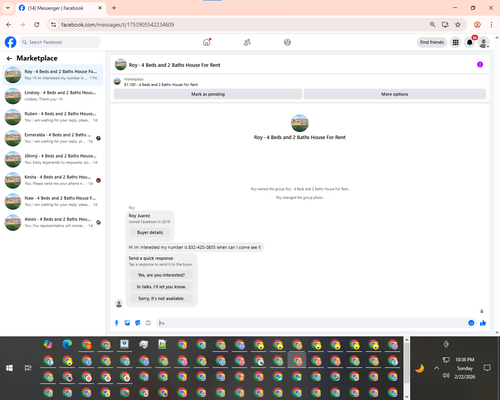This screenshot has width=500, height=400.
Task: Open a new browser tab
Action: click(114, 8)
